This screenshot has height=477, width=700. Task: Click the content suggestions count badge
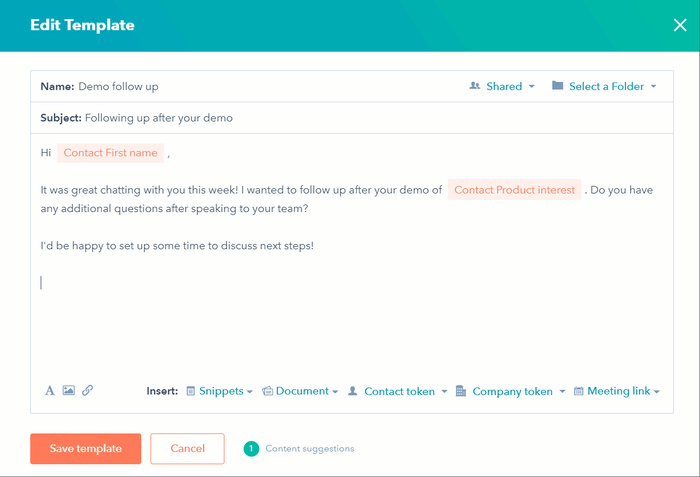click(251, 449)
